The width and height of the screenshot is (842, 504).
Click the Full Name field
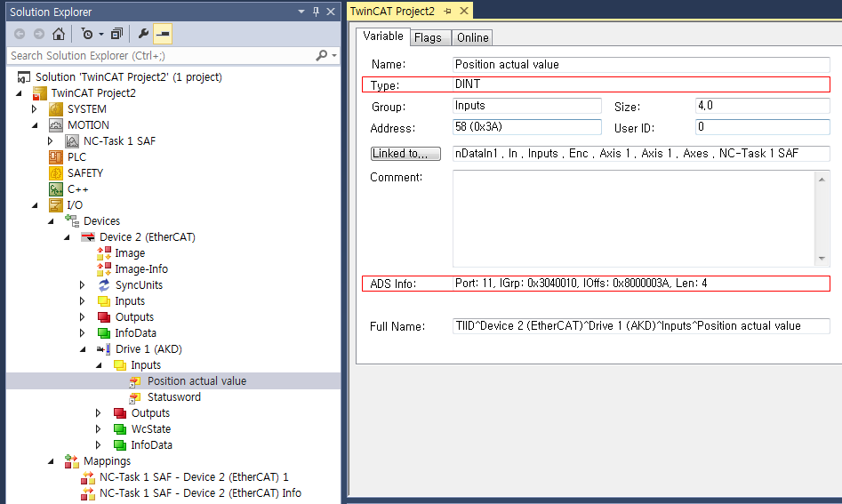coord(641,326)
